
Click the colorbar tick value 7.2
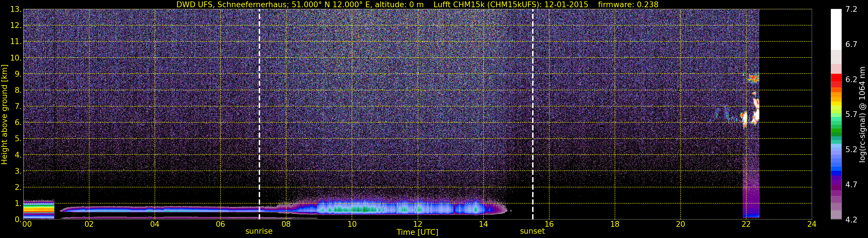coord(851,10)
